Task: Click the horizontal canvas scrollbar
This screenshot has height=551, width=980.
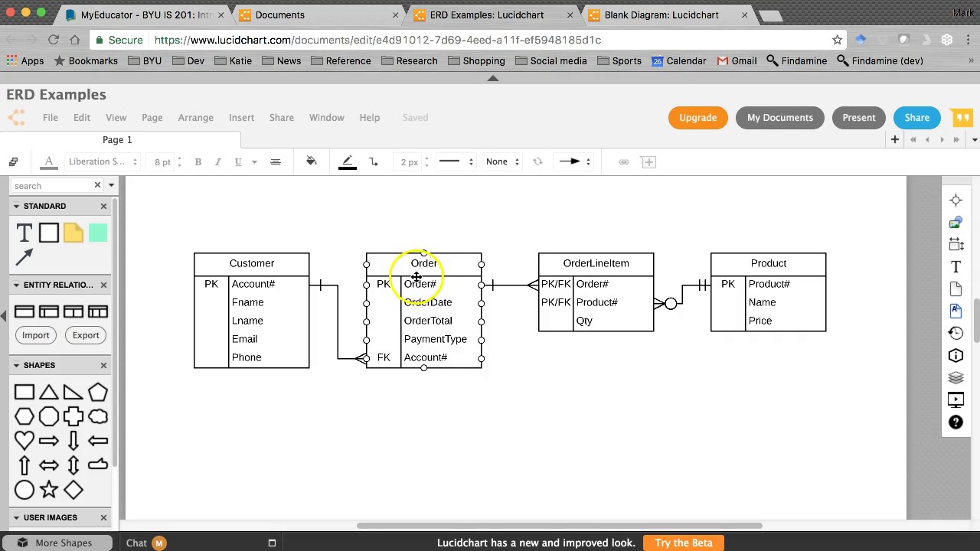Action: (559, 526)
